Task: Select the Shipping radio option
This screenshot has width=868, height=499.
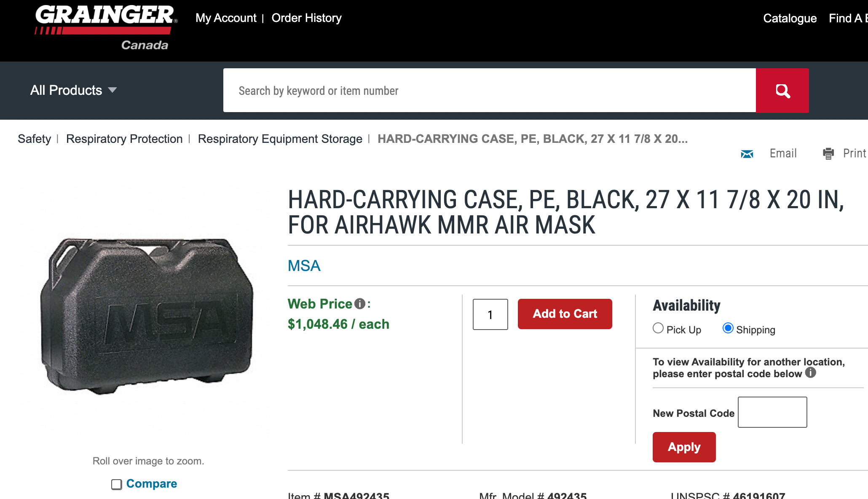Action: point(728,328)
